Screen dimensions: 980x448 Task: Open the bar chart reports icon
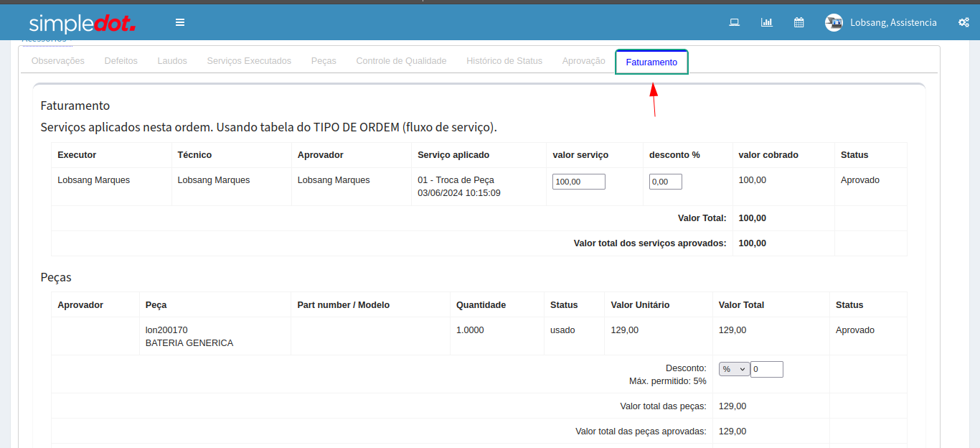point(766,22)
